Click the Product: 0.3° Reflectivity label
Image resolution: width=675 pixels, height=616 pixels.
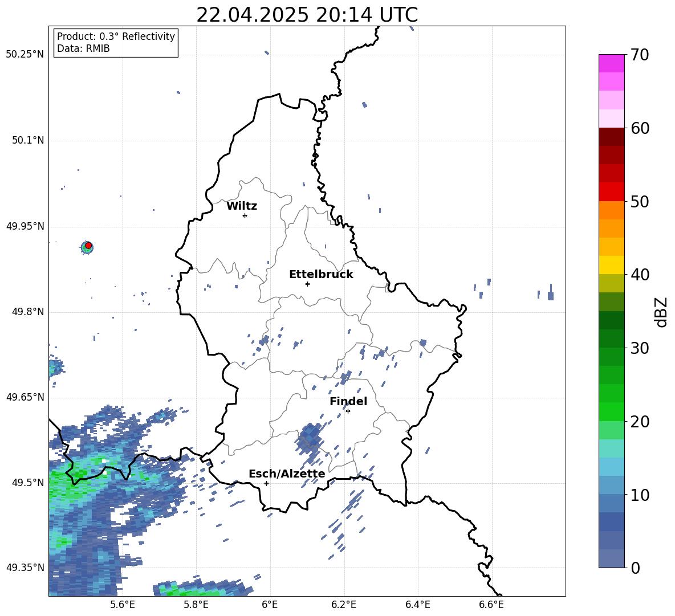click(x=116, y=36)
